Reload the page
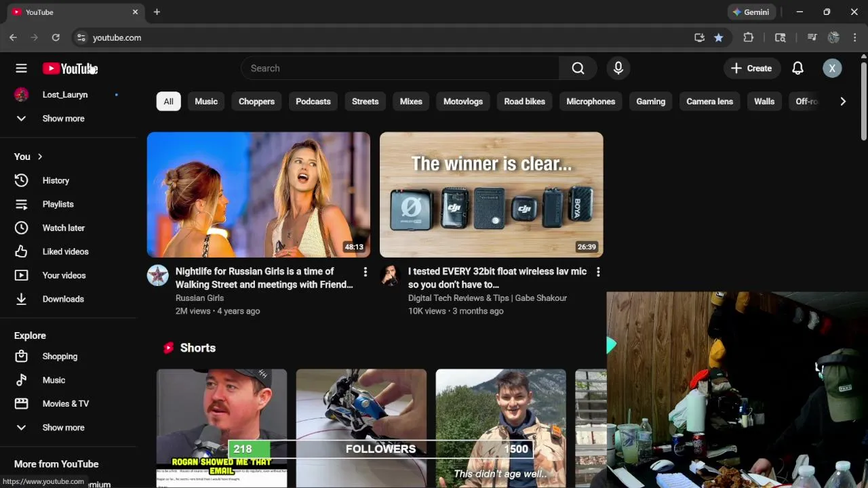The image size is (868, 488). click(56, 37)
